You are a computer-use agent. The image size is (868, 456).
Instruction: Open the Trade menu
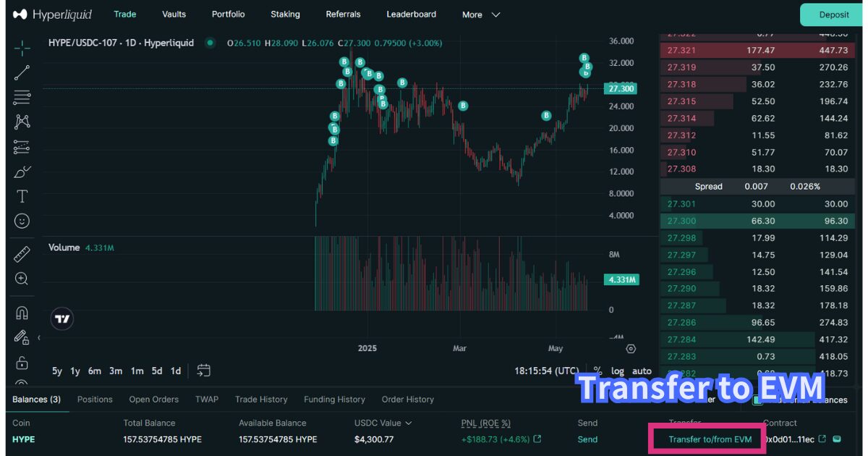[125, 14]
